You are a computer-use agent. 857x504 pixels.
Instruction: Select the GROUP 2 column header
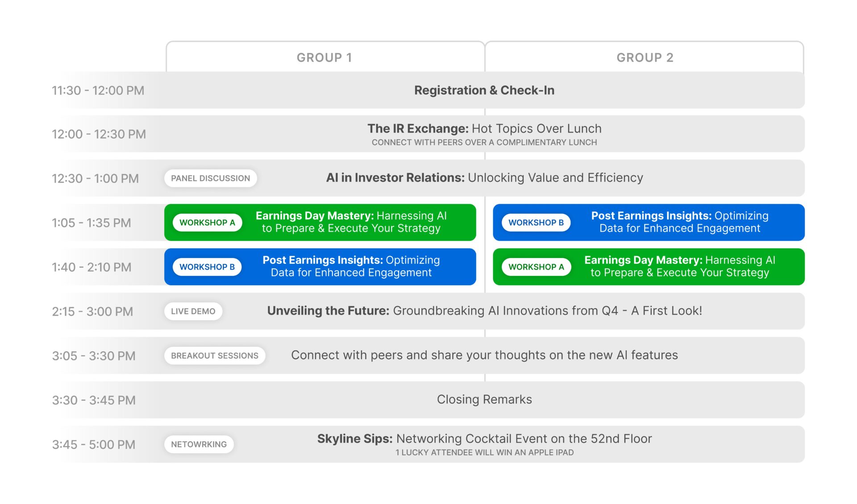click(645, 58)
